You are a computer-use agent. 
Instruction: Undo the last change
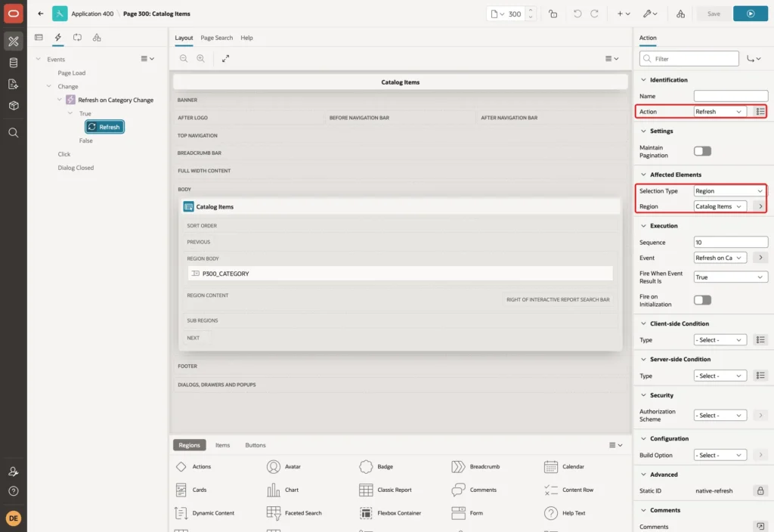577,14
